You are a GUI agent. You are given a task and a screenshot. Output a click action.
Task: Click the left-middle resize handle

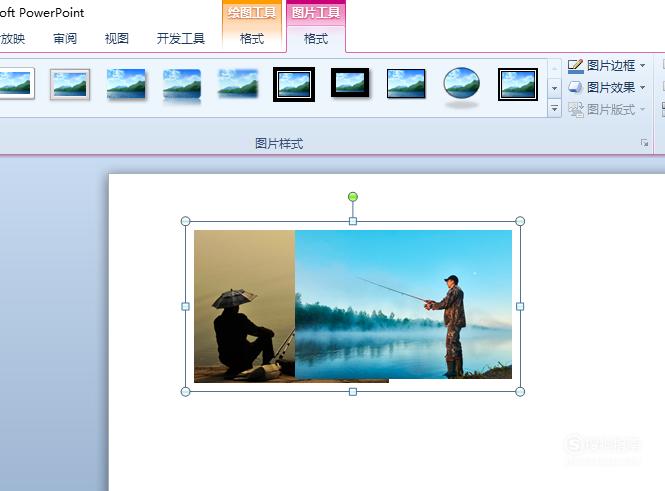pyautogui.click(x=185, y=306)
